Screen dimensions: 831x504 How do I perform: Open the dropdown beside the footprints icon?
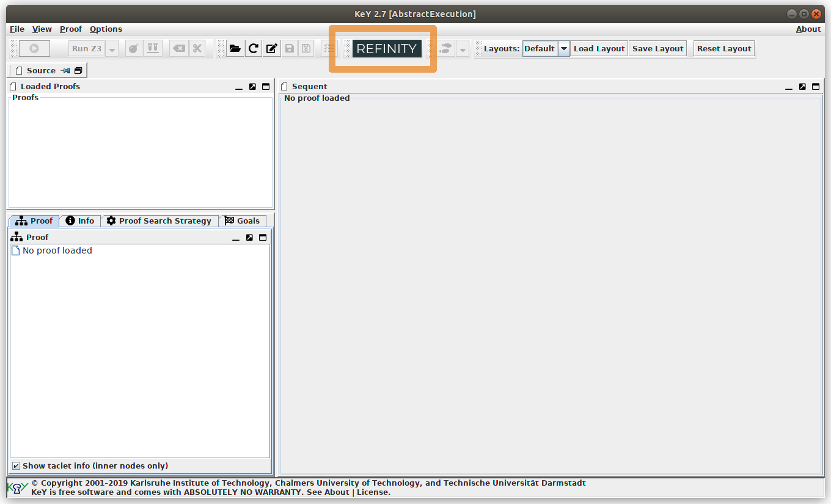tap(463, 49)
